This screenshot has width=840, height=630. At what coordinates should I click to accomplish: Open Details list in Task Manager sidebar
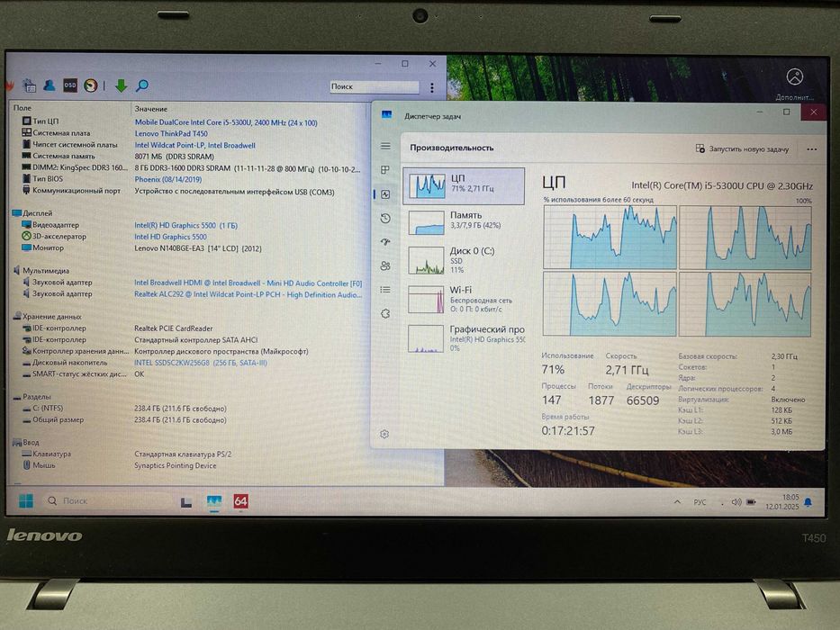[x=385, y=290]
